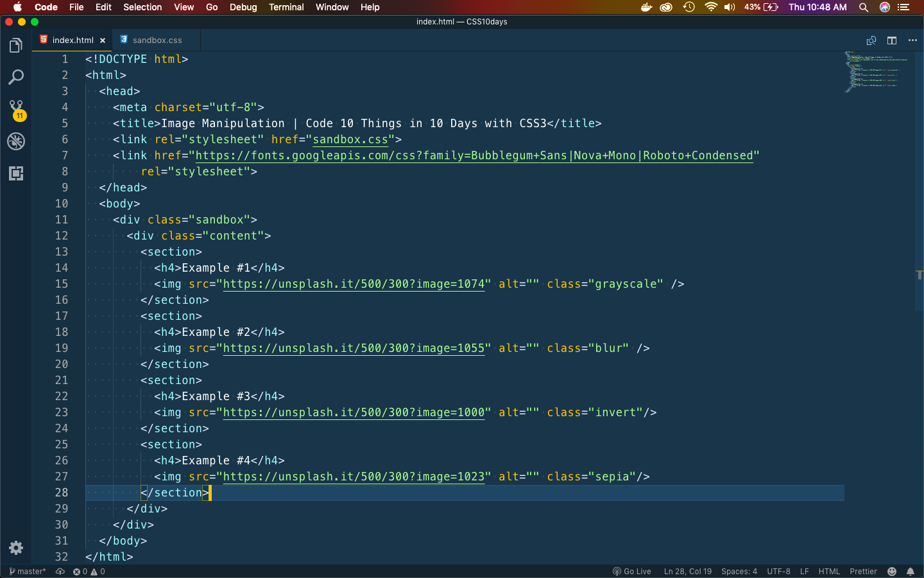924x578 pixels.
Task: Open Source Control view with 11 changes
Action: point(16,110)
